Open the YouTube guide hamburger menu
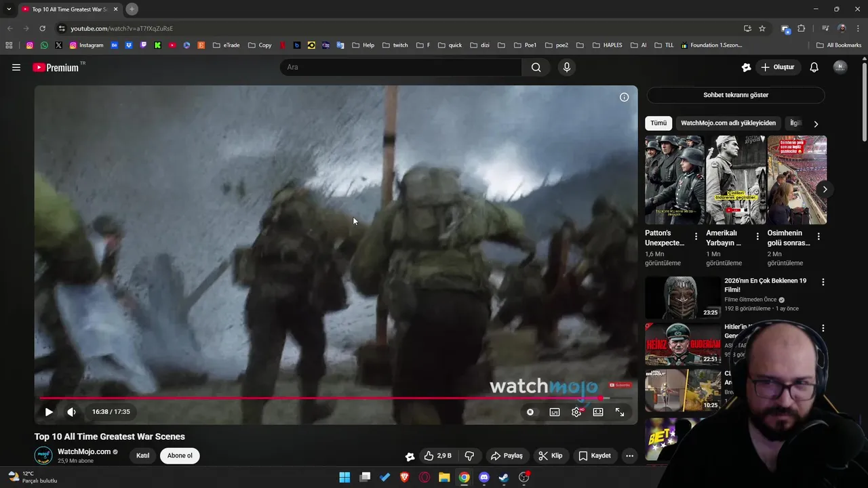The height and width of the screenshot is (488, 868). pyautogui.click(x=16, y=67)
